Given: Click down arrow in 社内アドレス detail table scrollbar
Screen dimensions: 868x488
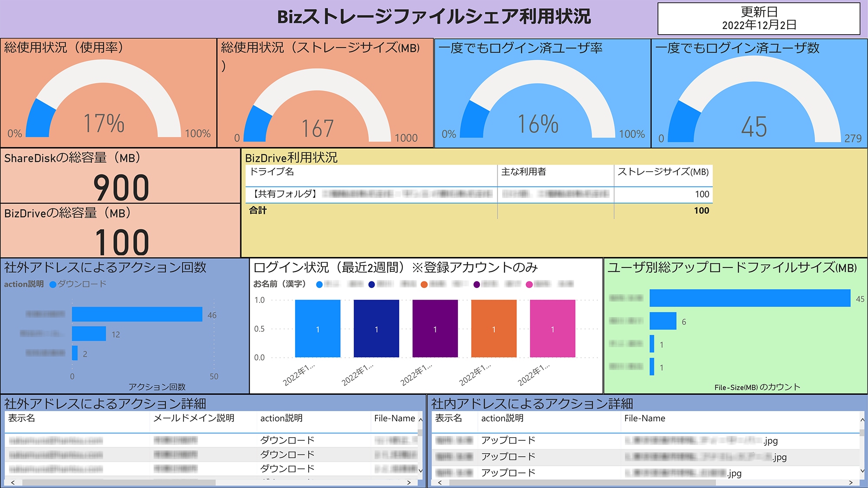Looking at the screenshot, I should 862,470.
